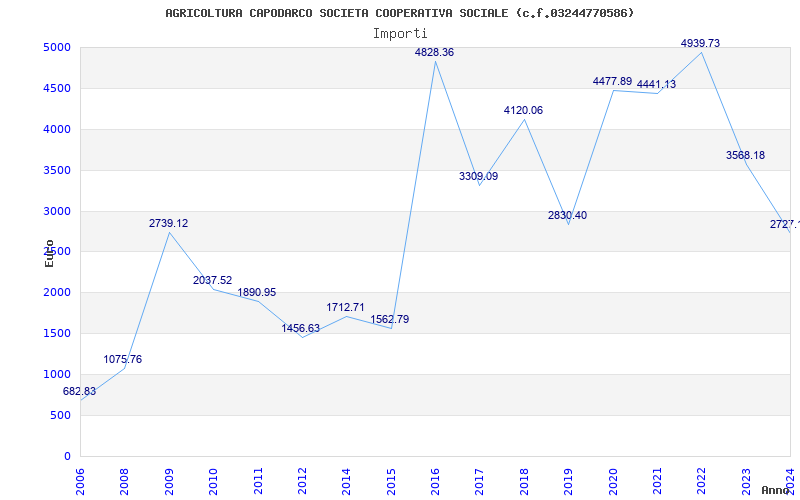Click the 0 y-axis tick label
The height and width of the screenshot is (500, 800).
pos(68,456)
